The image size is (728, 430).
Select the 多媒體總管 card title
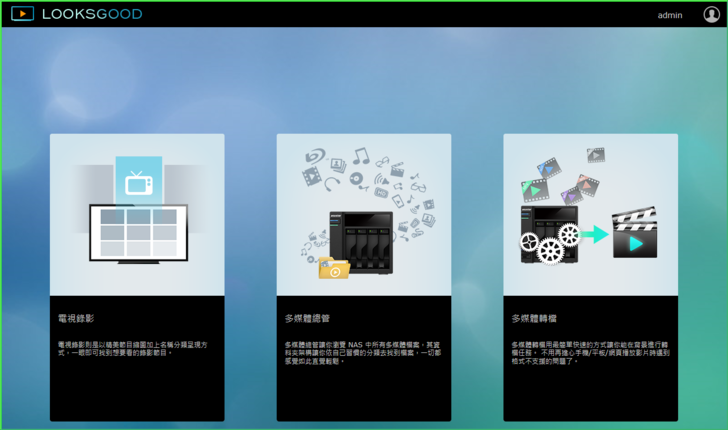coord(307,319)
